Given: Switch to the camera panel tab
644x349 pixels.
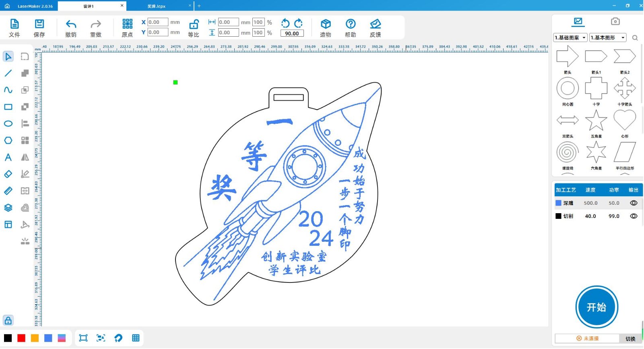Looking at the screenshot, I should [x=615, y=21].
